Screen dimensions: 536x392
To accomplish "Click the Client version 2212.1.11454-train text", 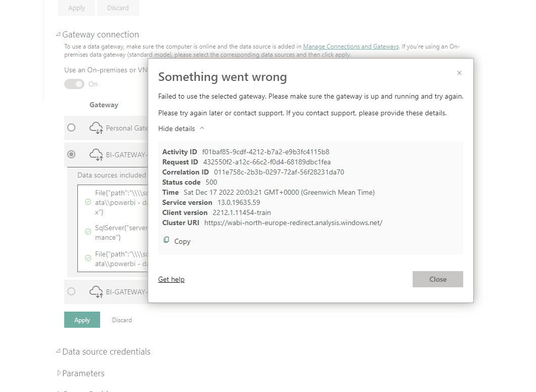I will tap(242, 212).
